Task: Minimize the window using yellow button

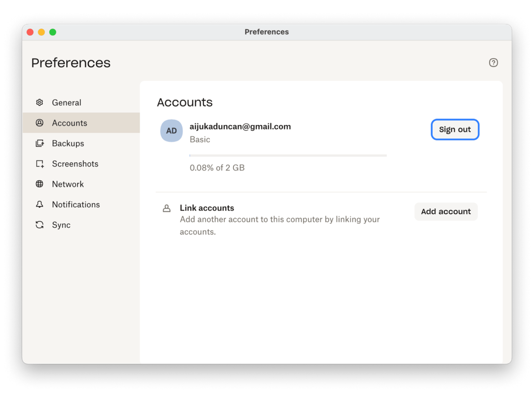Action: 41,32
